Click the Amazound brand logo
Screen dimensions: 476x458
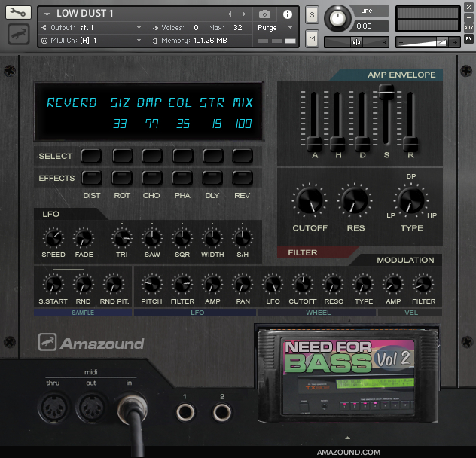click(91, 343)
